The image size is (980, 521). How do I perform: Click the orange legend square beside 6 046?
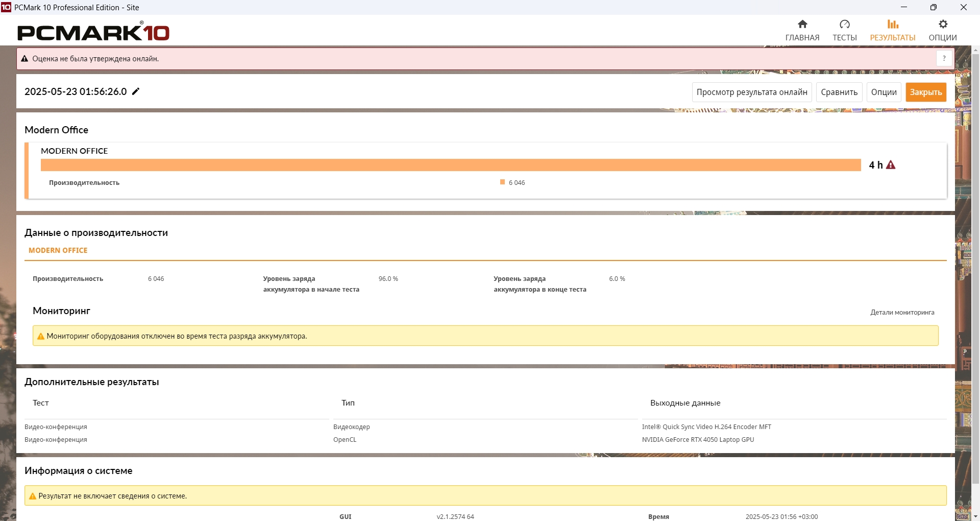click(x=502, y=182)
